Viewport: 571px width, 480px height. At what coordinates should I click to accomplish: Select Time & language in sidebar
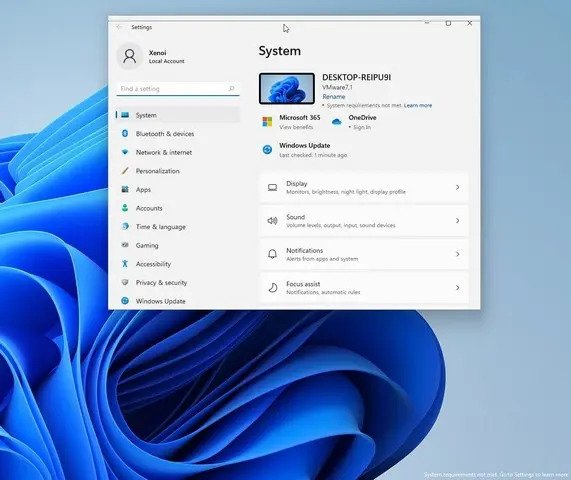coord(178,227)
